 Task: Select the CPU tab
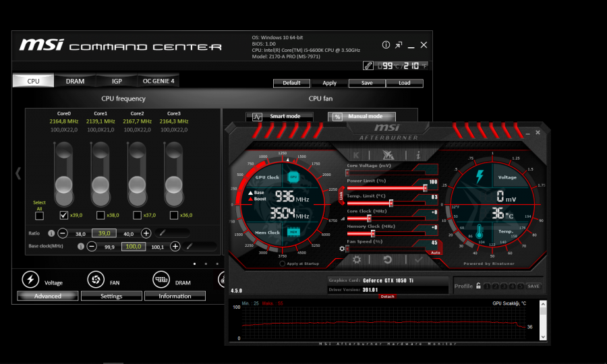tap(33, 81)
